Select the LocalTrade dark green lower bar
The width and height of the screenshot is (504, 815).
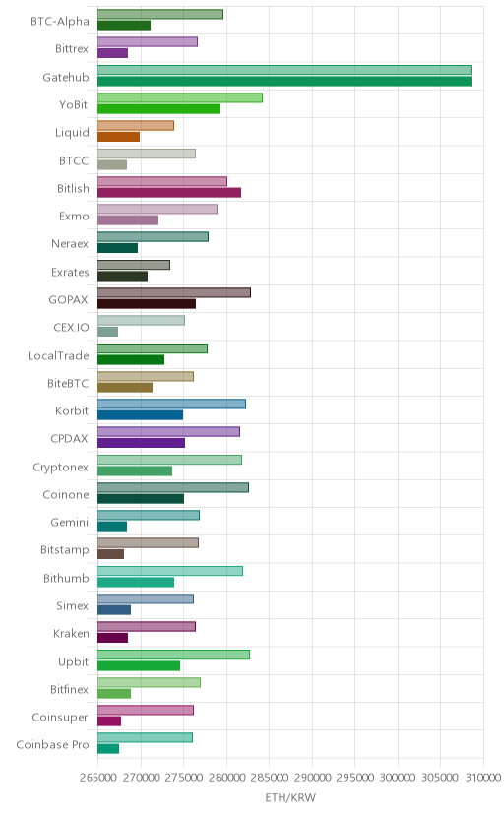[x=131, y=359]
